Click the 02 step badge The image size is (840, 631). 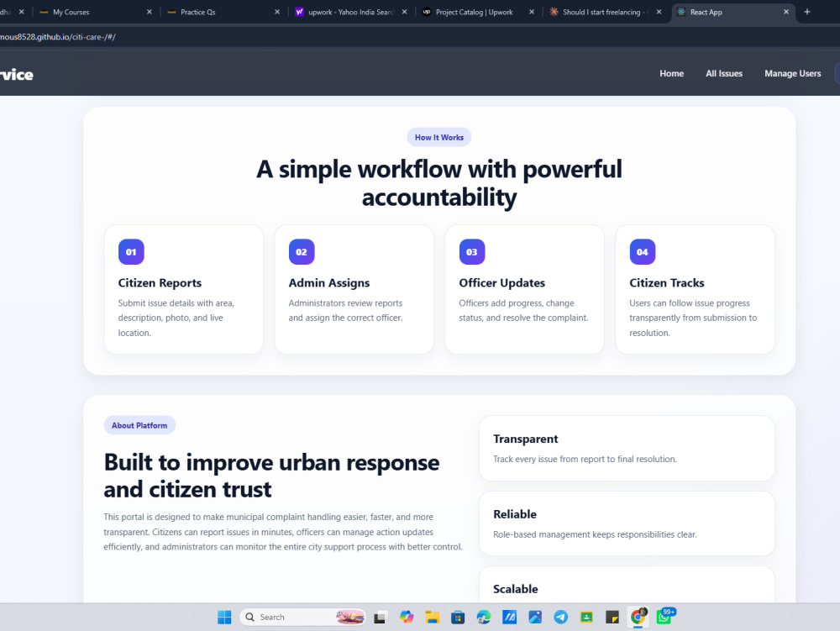tap(302, 252)
